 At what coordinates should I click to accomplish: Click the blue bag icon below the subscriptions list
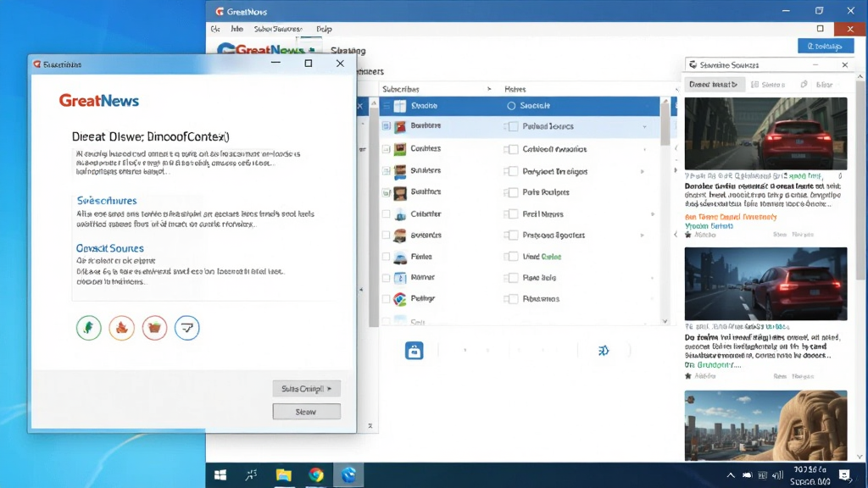tap(414, 351)
